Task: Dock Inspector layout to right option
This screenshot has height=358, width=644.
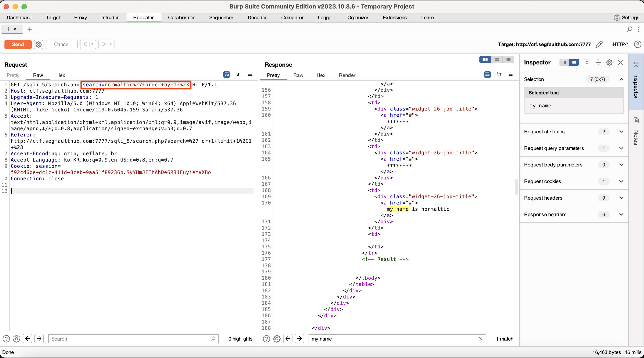Action: pos(574,62)
